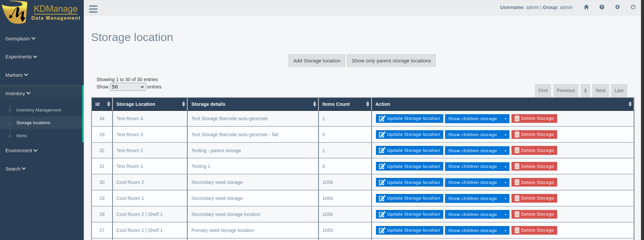Screen dimensions: 644x240
Task: Click the hamburger menu icon
Action: [93, 9]
